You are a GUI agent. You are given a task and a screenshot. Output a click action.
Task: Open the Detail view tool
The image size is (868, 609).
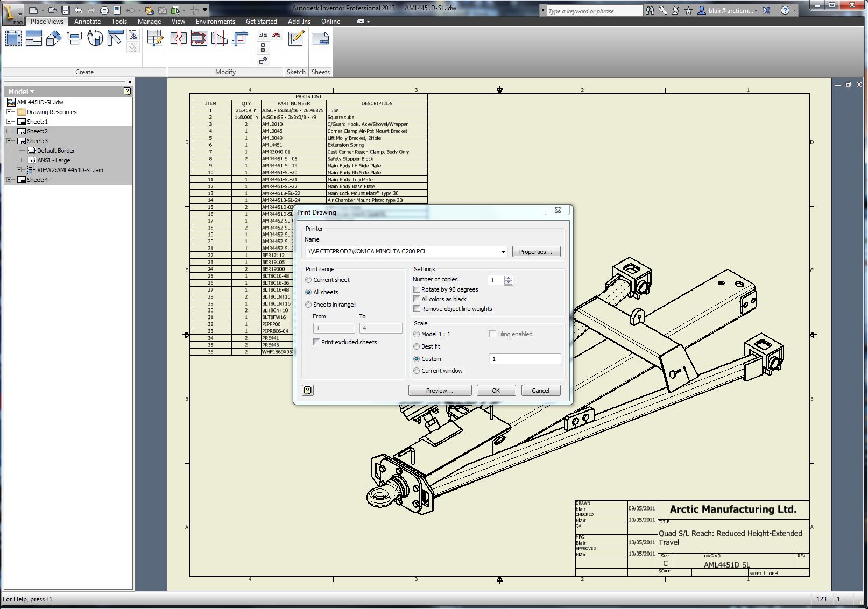95,38
